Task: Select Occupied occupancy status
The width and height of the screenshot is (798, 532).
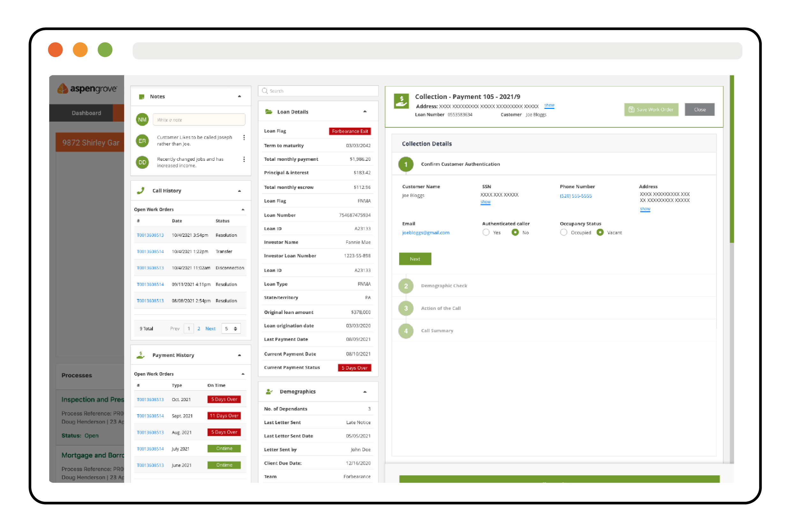Action: (563, 232)
